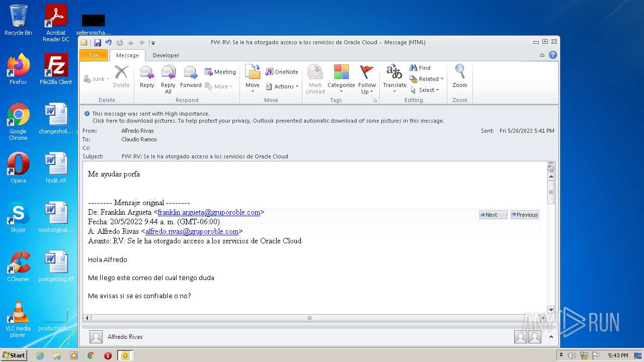The width and height of the screenshot is (644, 362).
Task: Open the Categorize color menu
Action: coord(341,79)
